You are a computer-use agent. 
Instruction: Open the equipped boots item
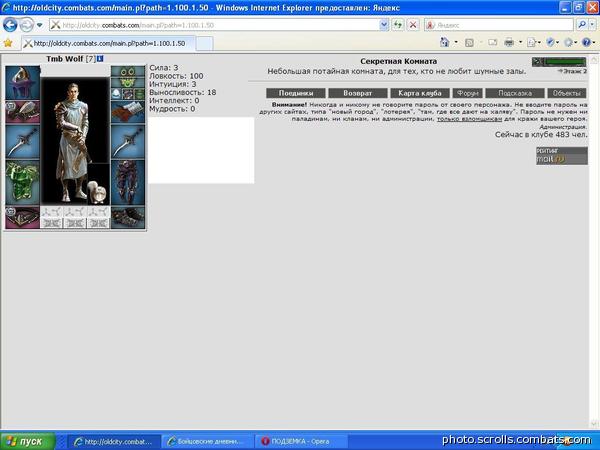(x=128, y=217)
